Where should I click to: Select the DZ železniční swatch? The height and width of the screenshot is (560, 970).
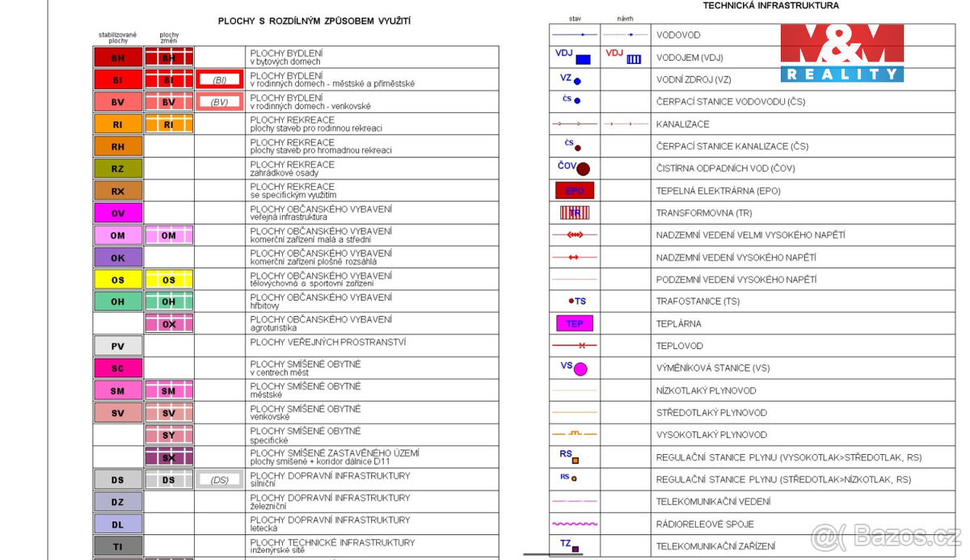tap(118, 502)
